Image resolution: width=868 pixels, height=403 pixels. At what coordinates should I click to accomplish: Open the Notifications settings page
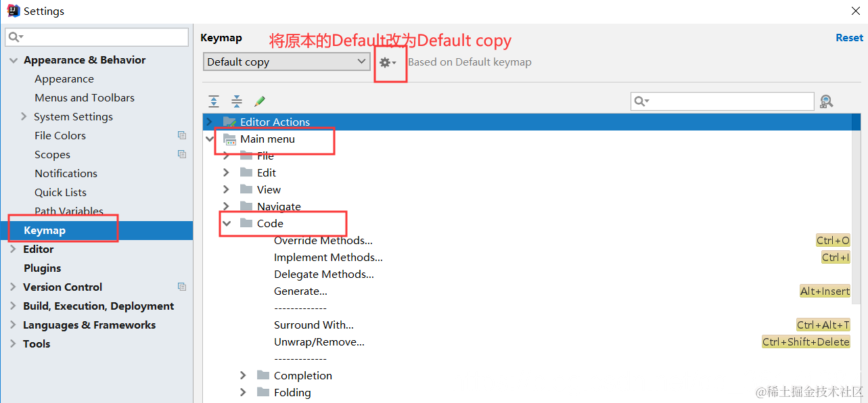tap(66, 174)
